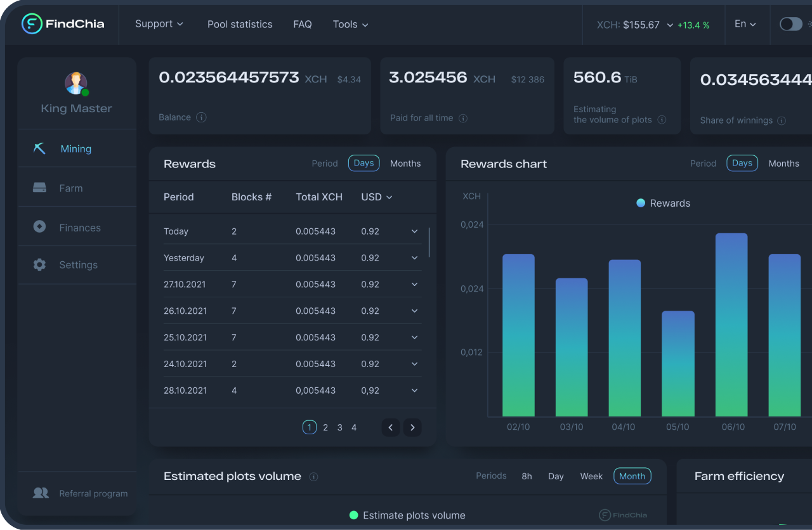The height and width of the screenshot is (530, 812).
Task: Select the Mining section icon
Action: click(39, 148)
